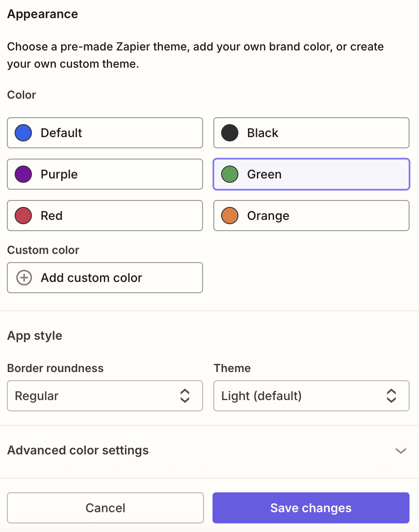Click the chevron on Advanced color settings
Image resolution: width=419 pixels, height=532 pixels.
(x=401, y=451)
